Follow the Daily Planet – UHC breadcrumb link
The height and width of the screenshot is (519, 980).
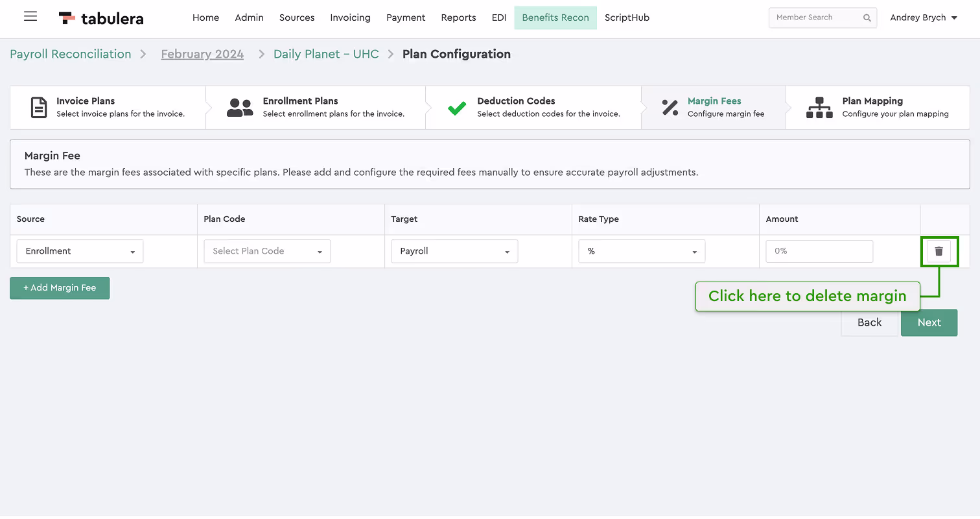[x=326, y=54]
